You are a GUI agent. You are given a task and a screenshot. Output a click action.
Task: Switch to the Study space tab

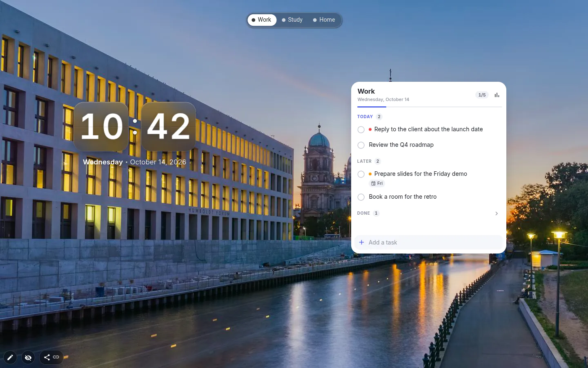coord(292,20)
